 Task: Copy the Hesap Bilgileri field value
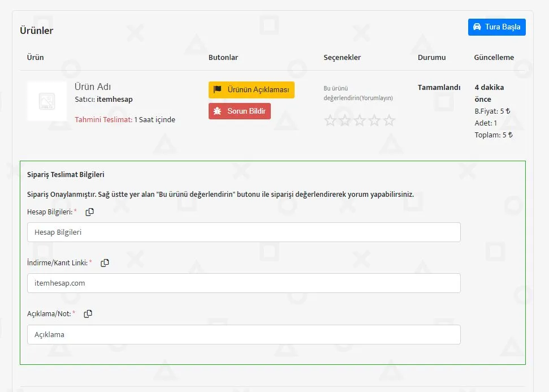[x=89, y=212]
